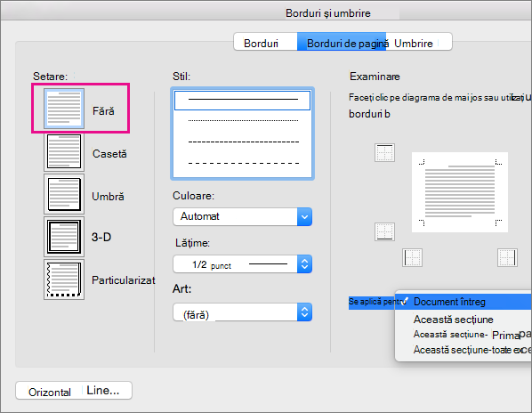This screenshot has width=532, height=413.
Task: Choose Această secțiune - toate exceptând option
Action: pos(463,350)
